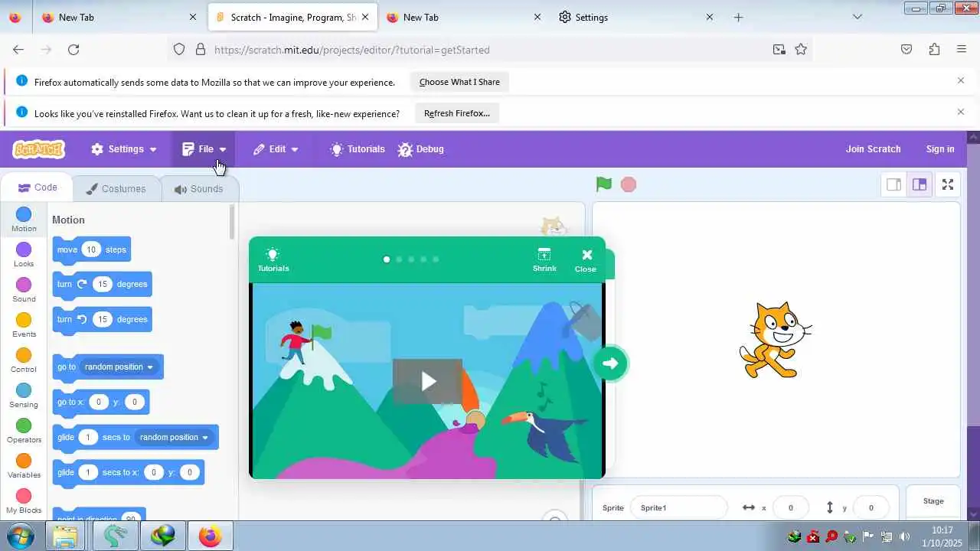Open a new browser tab
The image size is (980, 551).
738,17
